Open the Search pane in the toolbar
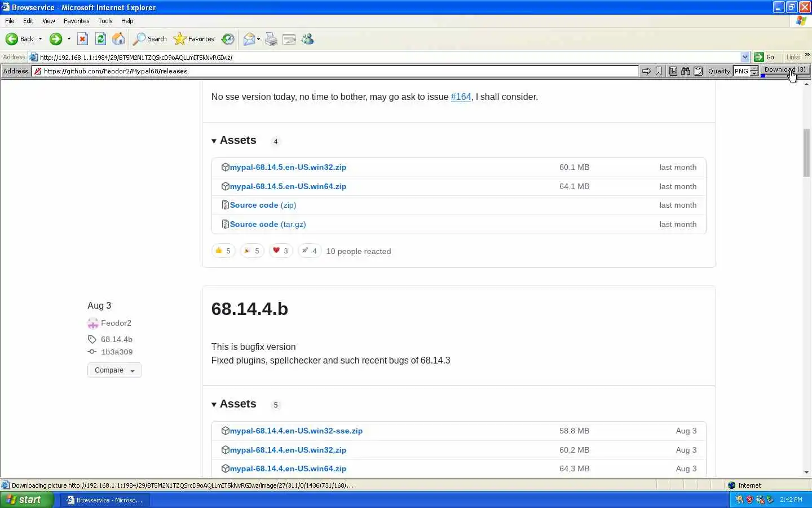 [150, 39]
